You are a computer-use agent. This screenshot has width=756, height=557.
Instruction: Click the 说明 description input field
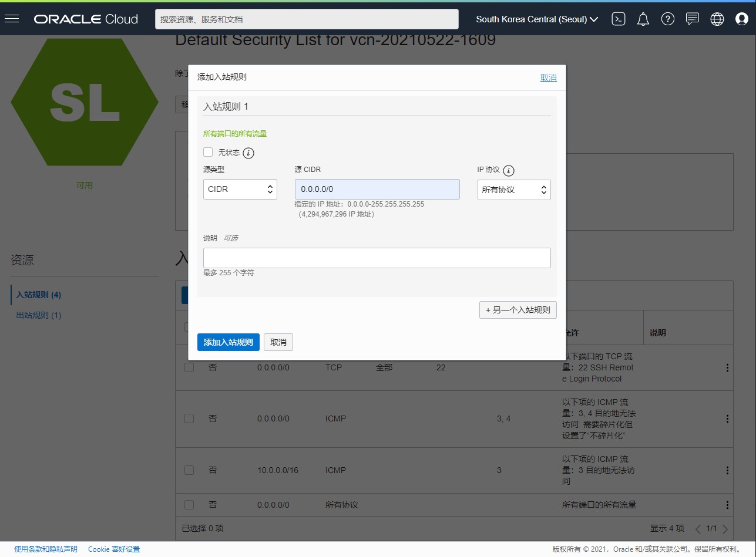coord(377,258)
